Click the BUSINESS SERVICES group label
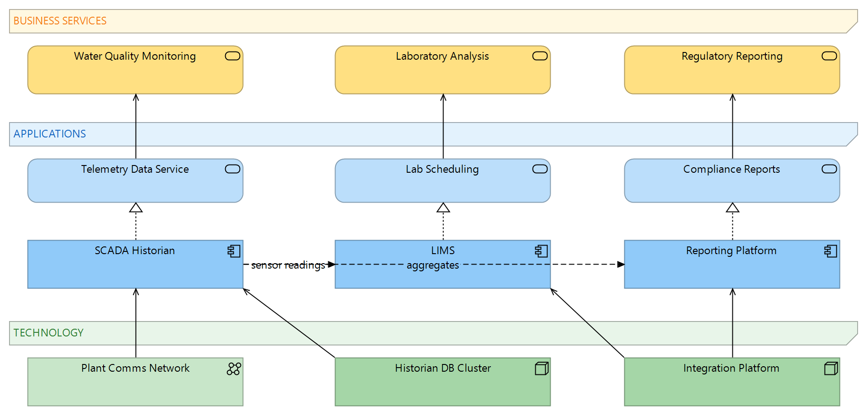Image resolution: width=868 pixels, height=416 pixels. [60, 21]
